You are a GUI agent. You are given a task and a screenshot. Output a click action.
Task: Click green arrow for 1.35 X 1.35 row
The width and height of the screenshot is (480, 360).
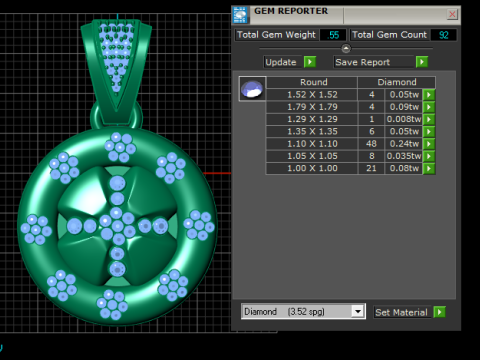coord(429,132)
